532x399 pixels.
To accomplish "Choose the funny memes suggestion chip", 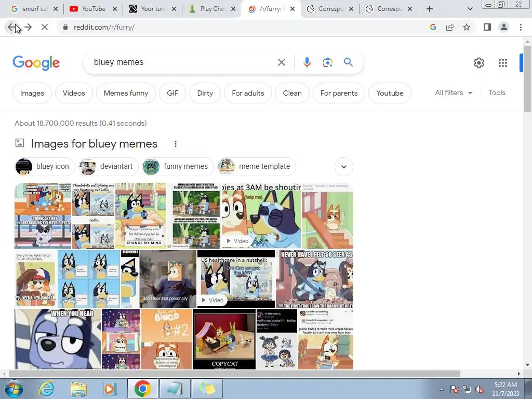I will tap(178, 167).
